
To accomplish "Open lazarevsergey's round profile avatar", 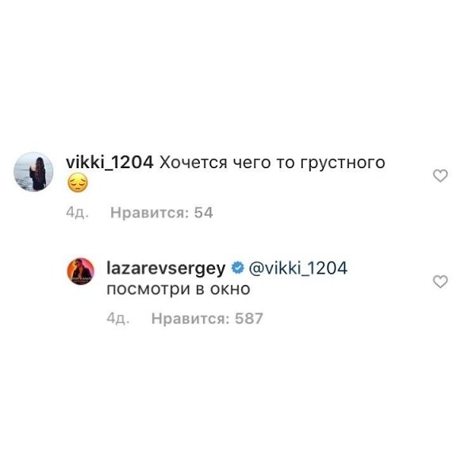I will coord(80,271).
